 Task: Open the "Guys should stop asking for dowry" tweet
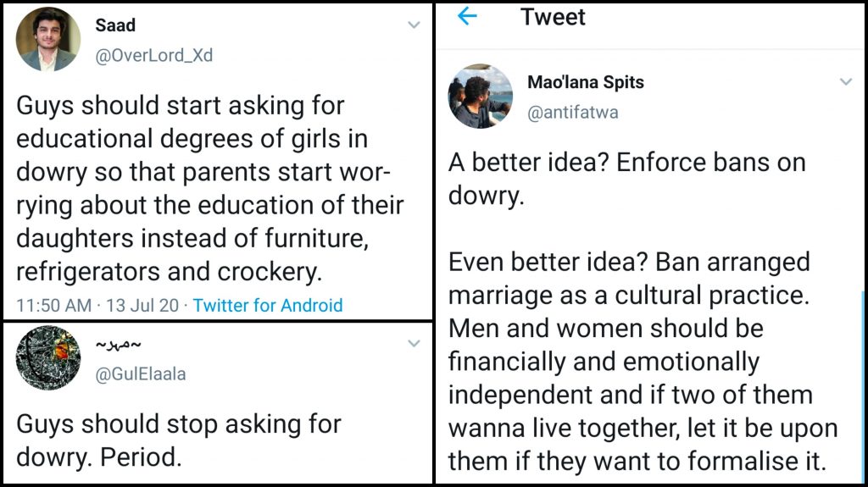coord(179,440)
